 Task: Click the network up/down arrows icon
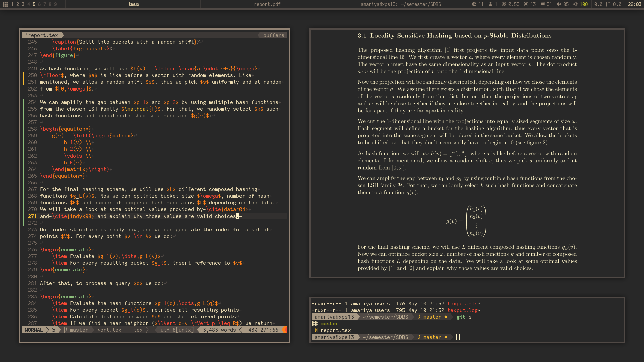tap(608, 4)
